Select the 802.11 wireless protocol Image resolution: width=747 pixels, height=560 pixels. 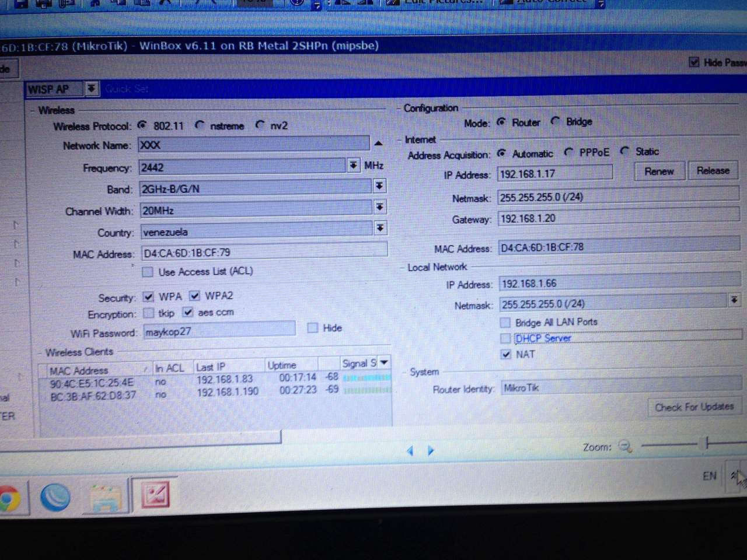click(142, 125)
